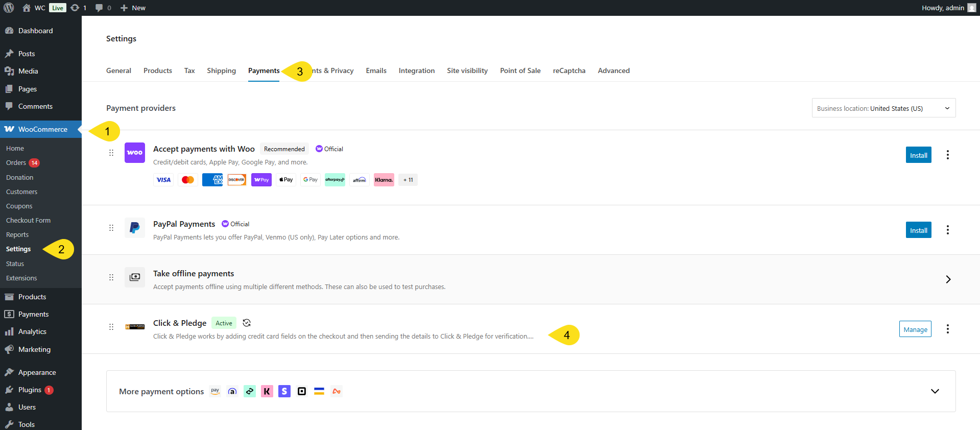Open the Advanced settings tab
Viewport: 980px width, 430px height.
tap(614, 70)
